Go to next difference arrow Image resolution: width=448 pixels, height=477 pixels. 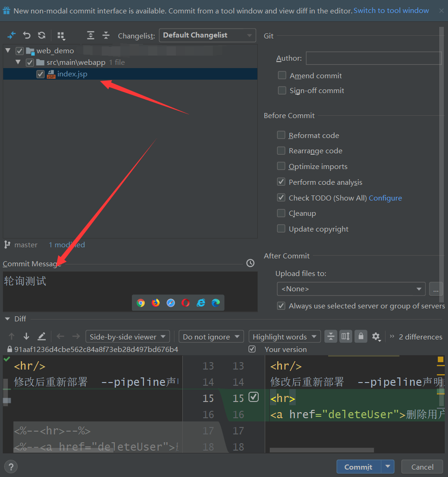coord(26,337)
